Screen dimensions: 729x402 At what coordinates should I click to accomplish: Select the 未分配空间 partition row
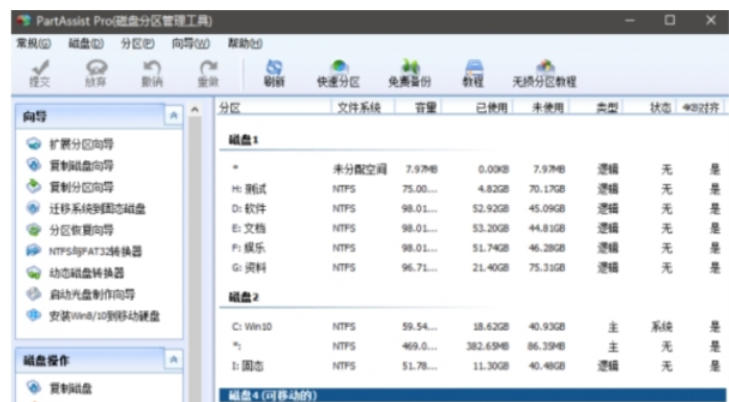(472, 169)
